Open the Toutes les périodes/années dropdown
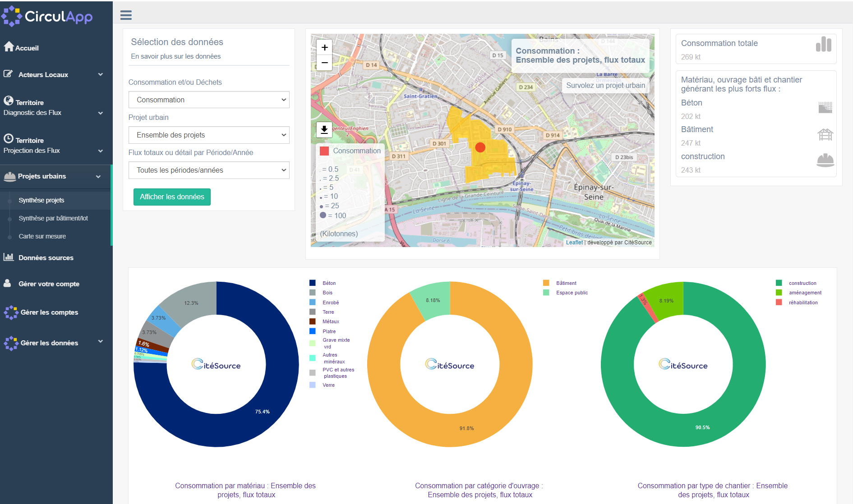 209,170
